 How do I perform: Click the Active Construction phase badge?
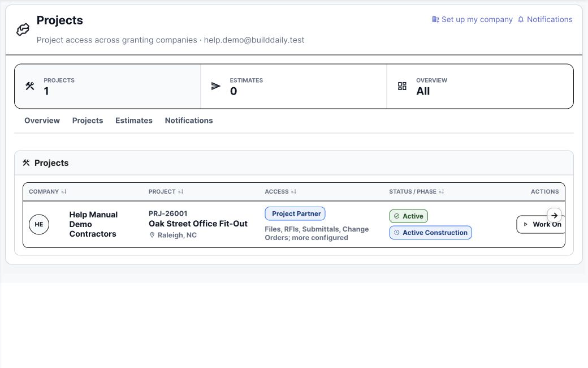430,233
